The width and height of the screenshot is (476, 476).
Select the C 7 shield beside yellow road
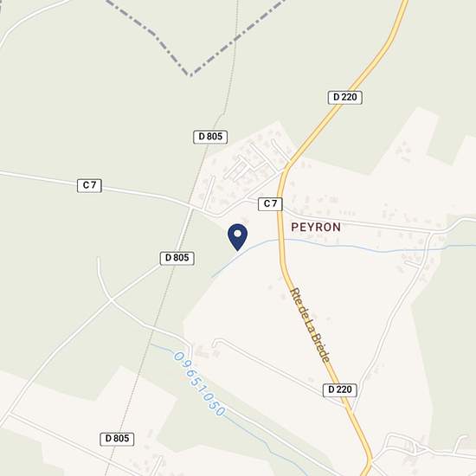tap(270, 203)
